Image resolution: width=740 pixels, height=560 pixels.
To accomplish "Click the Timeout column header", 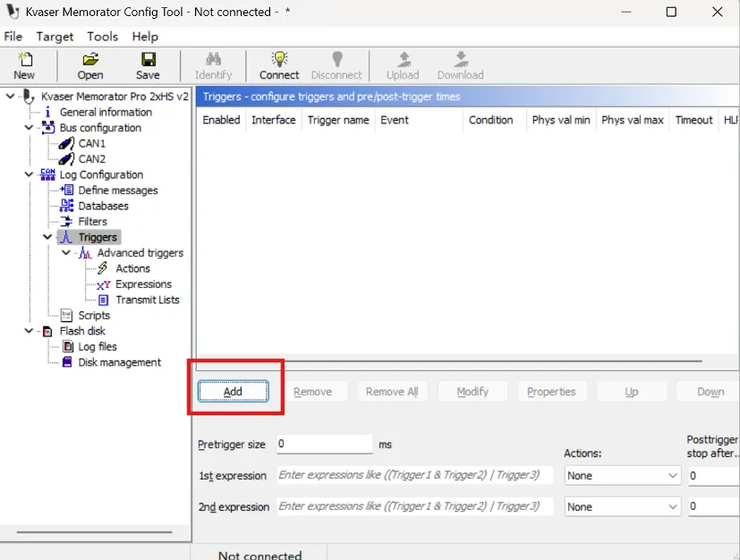I will [693, 120].
